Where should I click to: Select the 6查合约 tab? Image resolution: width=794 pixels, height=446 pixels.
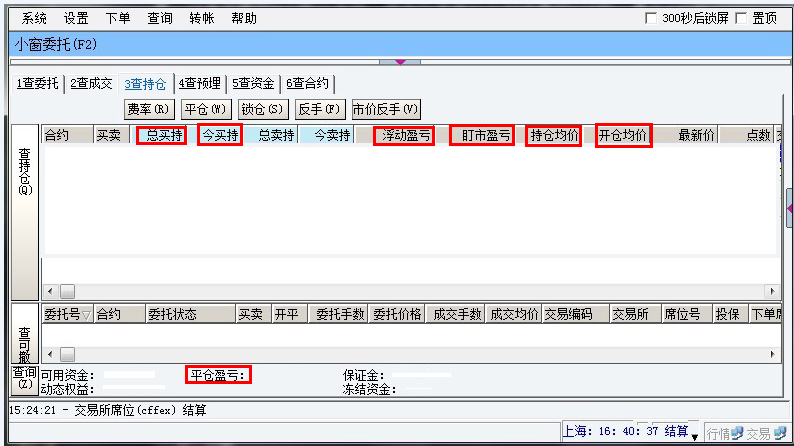pos(308,84)
